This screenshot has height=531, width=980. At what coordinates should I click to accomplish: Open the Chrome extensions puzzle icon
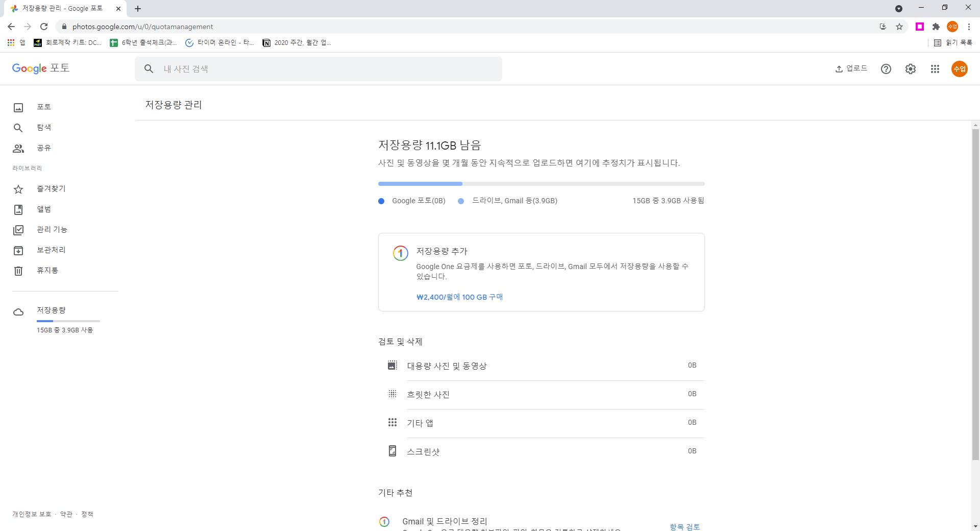click(936, 27)
